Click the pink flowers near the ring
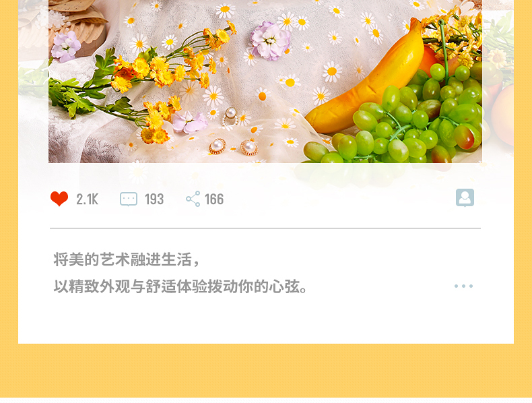 point(190,122)
